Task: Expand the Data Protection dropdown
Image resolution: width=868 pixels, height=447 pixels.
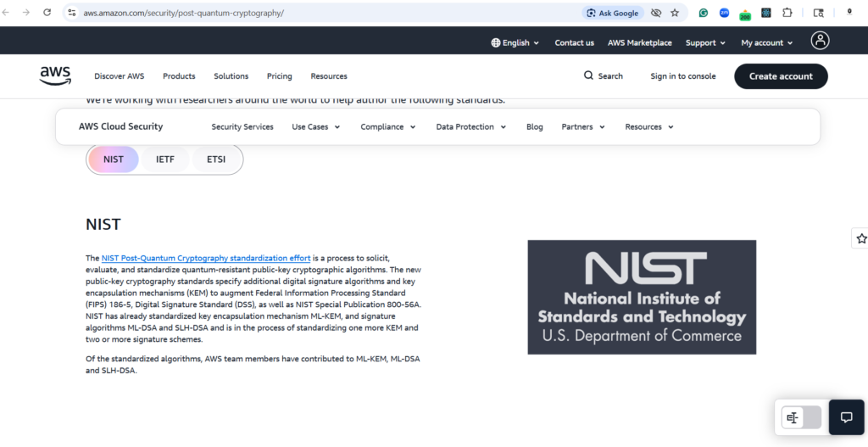Action: 470,126
